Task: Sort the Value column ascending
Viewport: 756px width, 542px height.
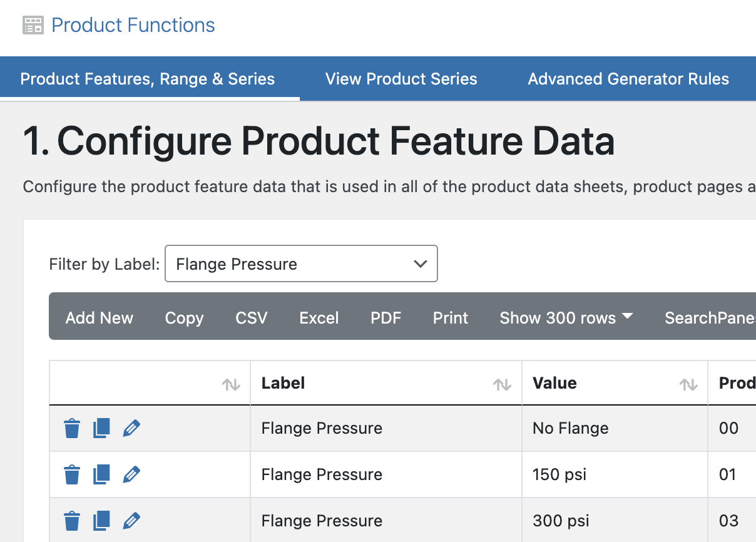Action: click(688, 386)
